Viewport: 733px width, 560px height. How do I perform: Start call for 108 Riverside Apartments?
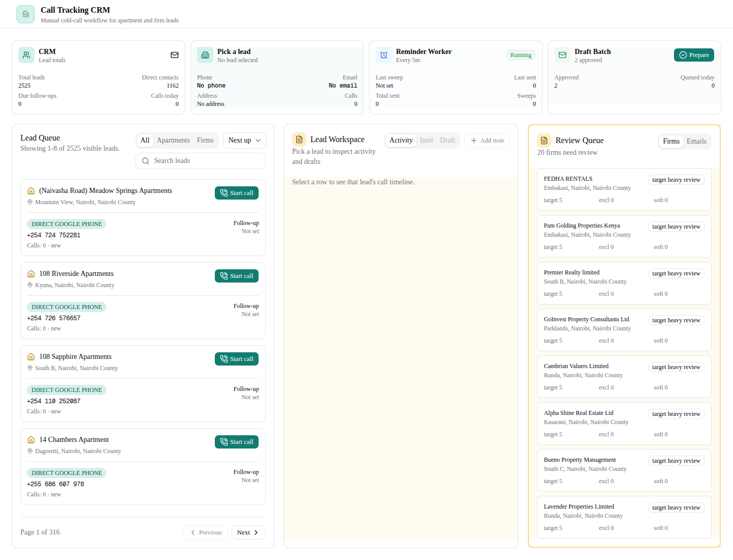tap(237, 276)
